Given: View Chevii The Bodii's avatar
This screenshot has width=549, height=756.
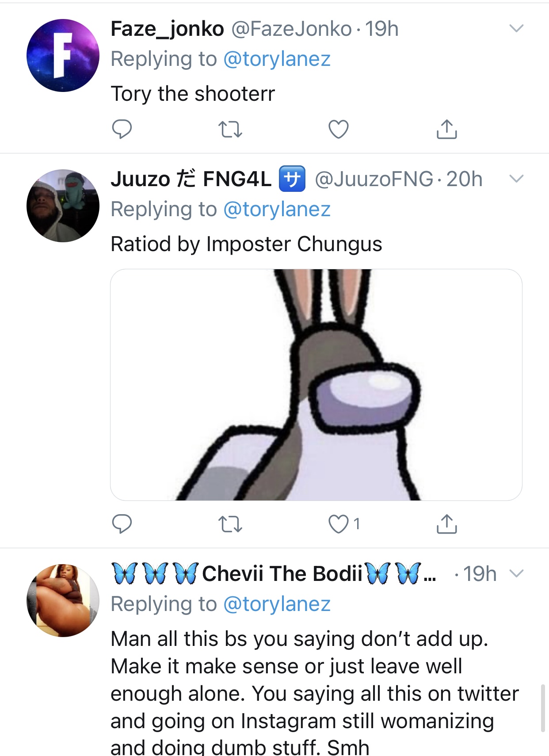Looking at the screenshot, I should tap(63, 600).
